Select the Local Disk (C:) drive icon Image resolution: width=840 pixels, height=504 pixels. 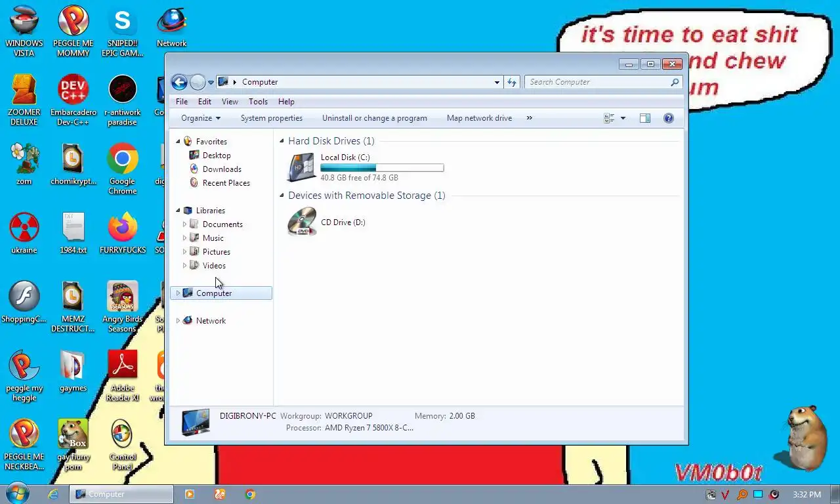pos(302,167)
